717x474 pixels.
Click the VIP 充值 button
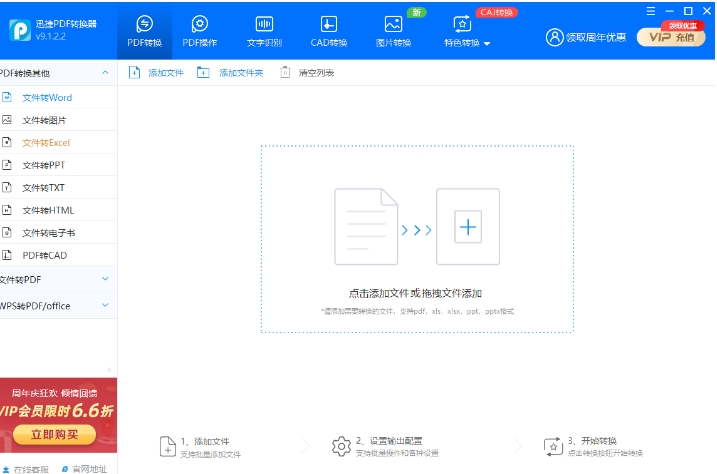[x=671, y=37]
